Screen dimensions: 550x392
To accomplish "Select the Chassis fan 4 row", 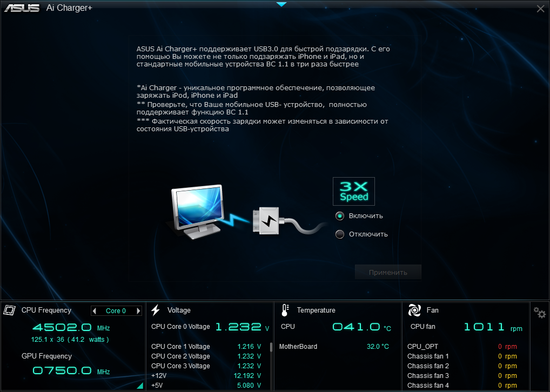I will point(462,386).
